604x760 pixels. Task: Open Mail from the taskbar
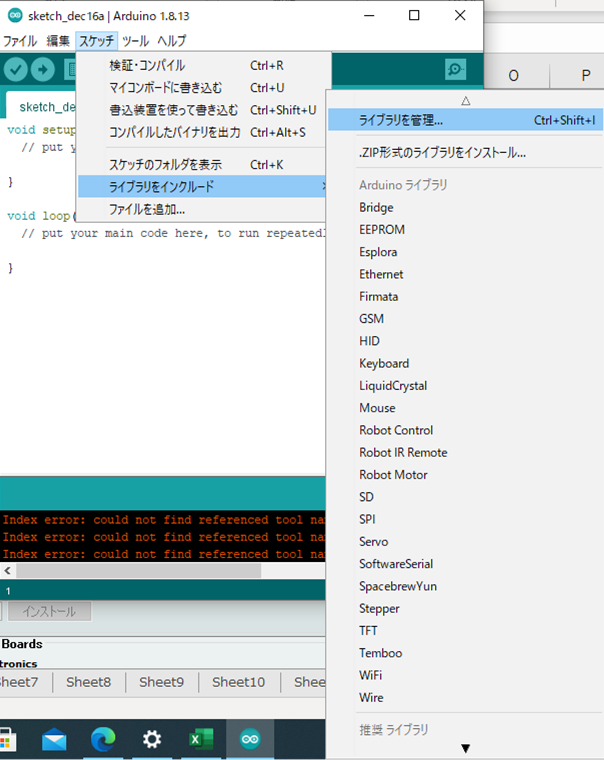(x=54, y=739)
